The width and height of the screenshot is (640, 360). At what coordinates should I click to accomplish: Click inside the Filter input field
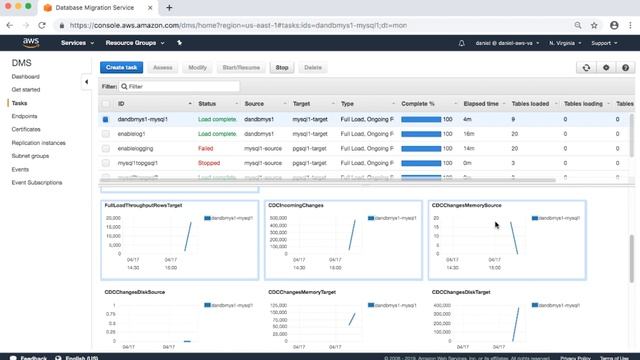(180, 87)
